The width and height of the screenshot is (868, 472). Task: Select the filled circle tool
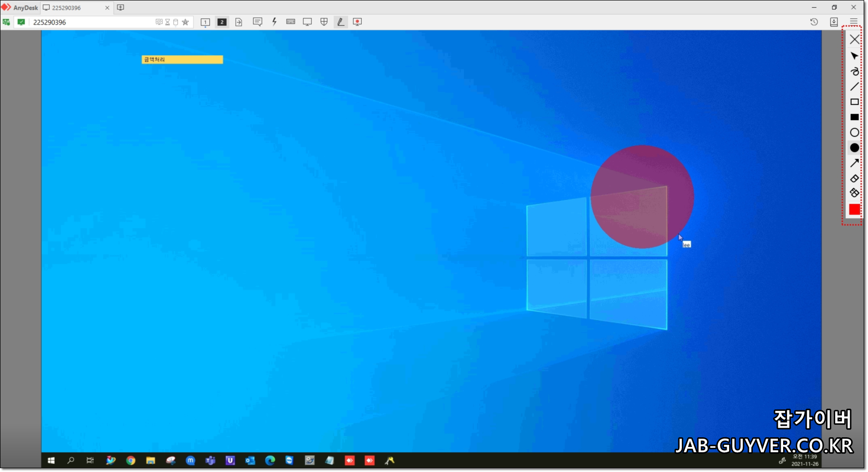pyautogui.click(x=854, y=148)
